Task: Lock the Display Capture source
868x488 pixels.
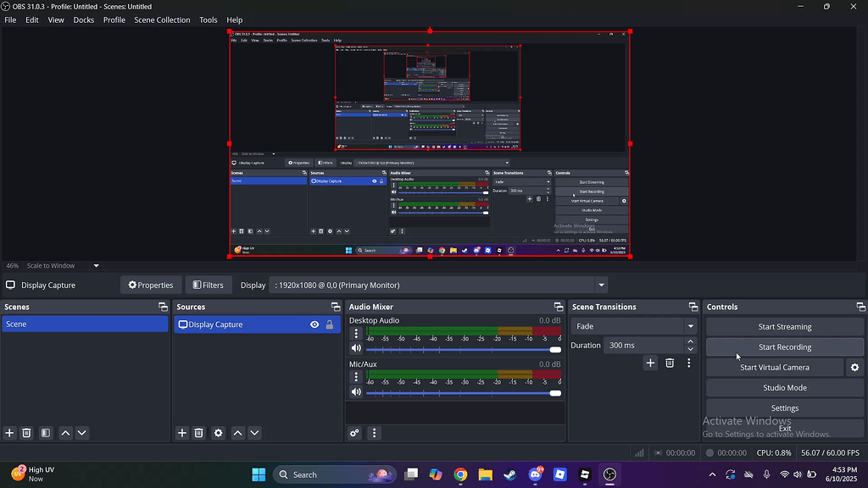Action: click(328, 324)
